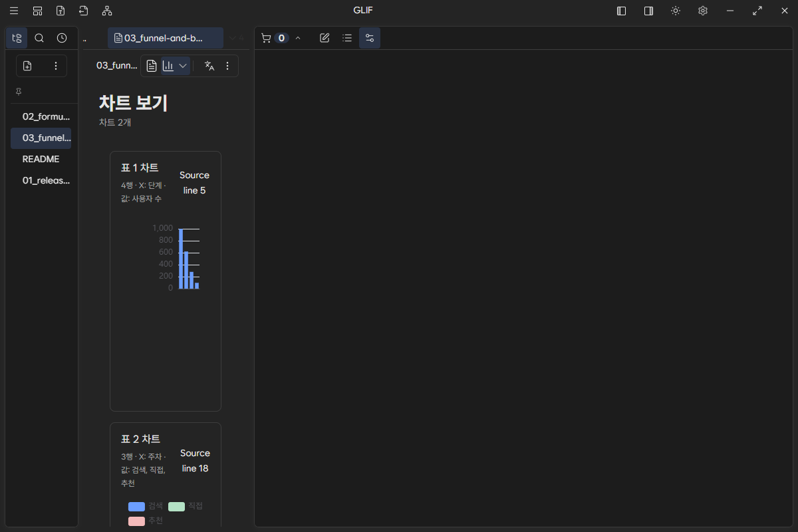Open sidebar more options (three dots)
The image size is (798, 532).
[56, 66]
